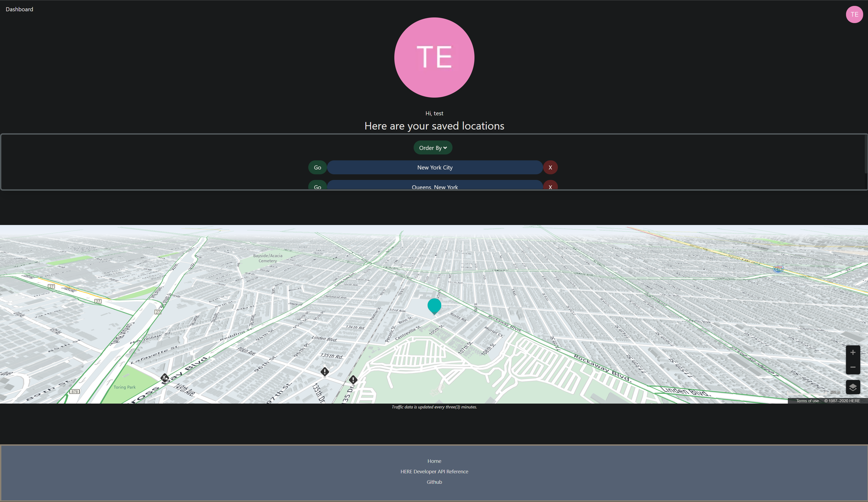
Task: Remove the Queens, New York location
Action: pyautogui.click(x=550, y=186)
